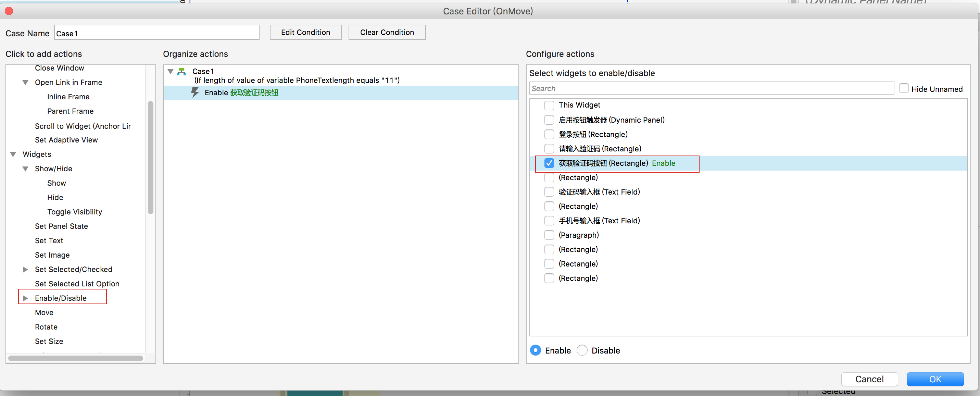Collapse the Widgets actions section
980x396 pixels.
tap(13, 154)
